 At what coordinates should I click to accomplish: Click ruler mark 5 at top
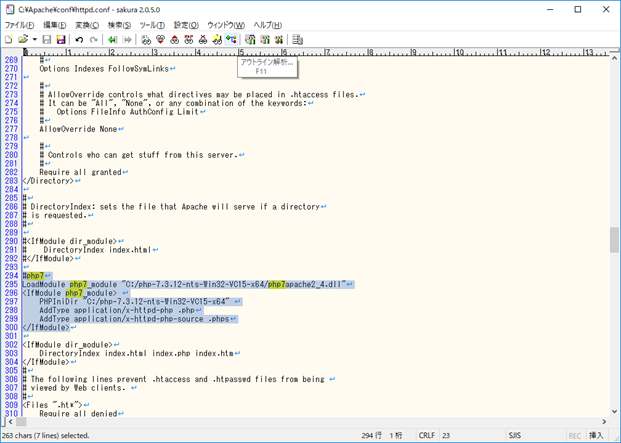pos(241,52)
